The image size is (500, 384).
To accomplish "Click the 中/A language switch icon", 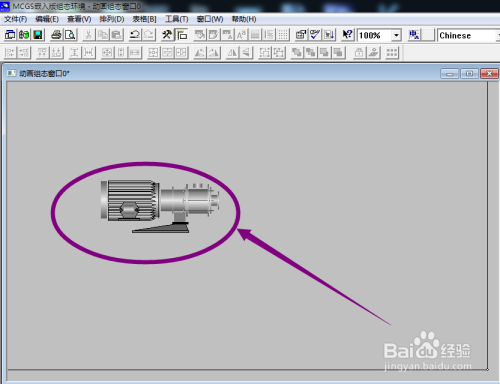I will click(x=414, y=35).
